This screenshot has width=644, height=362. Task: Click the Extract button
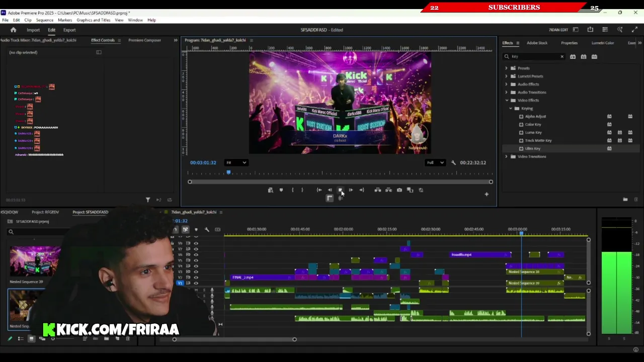tap(388, 190)
